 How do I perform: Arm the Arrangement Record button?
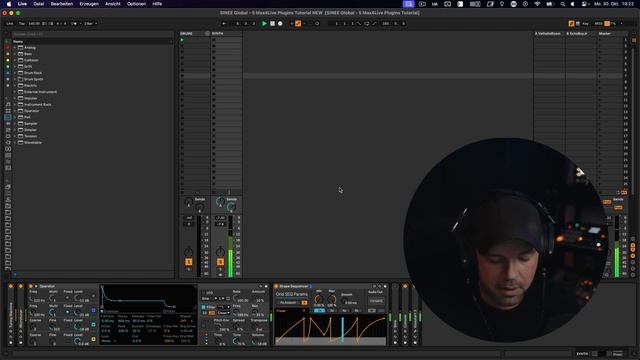pos(280,24)
